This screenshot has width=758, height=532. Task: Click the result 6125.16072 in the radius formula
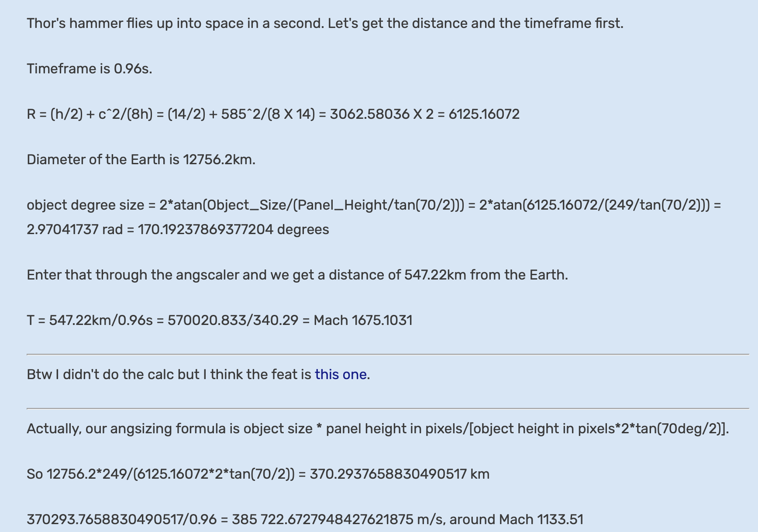point(484,114)
